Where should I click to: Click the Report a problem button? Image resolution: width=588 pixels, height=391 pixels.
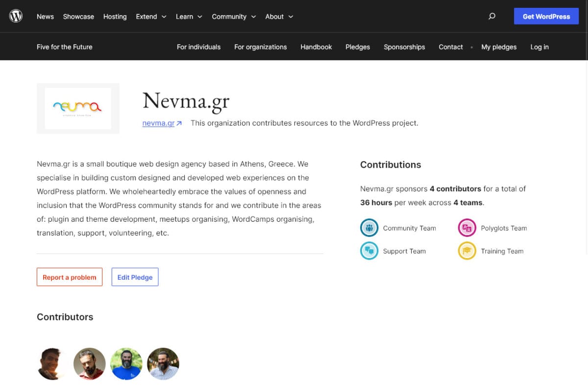pos(70,277)
